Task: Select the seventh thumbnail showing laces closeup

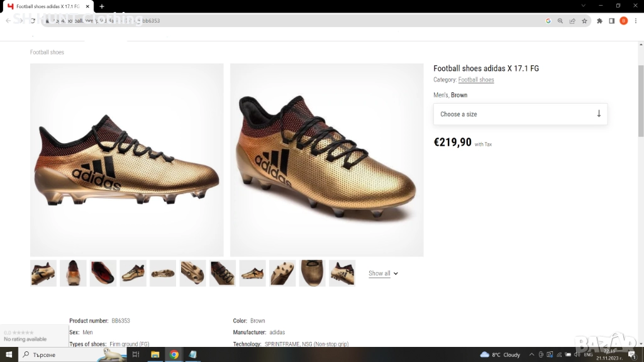Action: [x=223, y=273]
